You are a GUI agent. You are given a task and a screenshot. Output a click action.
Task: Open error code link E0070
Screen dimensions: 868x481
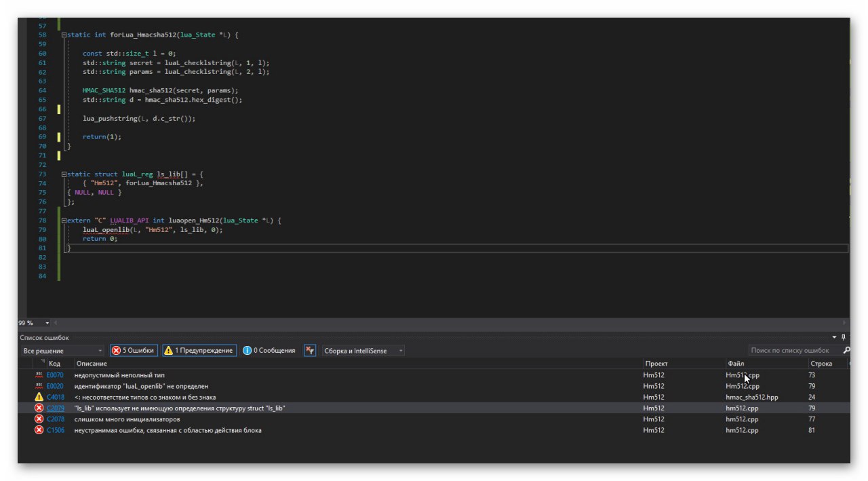[x=55, y=375]
